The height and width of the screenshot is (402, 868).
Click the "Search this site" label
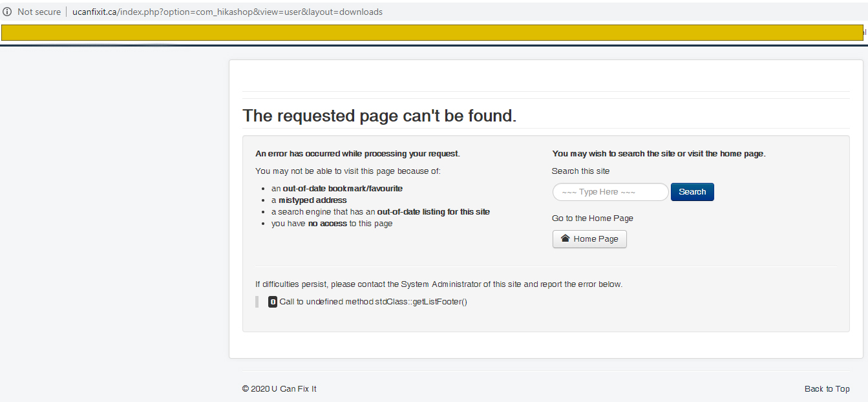580,171
